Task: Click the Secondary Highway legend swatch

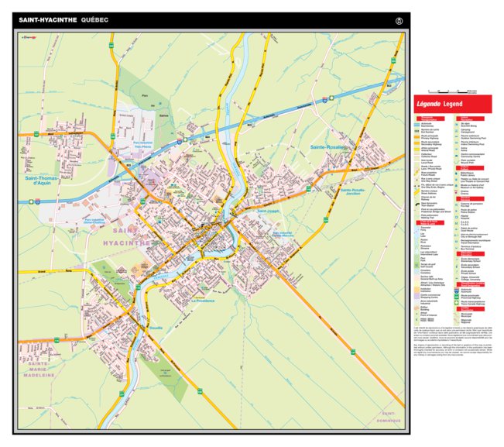Action: [x=417, y=143]
